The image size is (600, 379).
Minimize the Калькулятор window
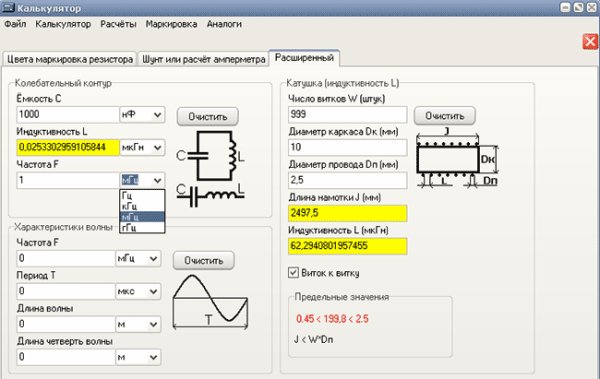coord(565,7)
